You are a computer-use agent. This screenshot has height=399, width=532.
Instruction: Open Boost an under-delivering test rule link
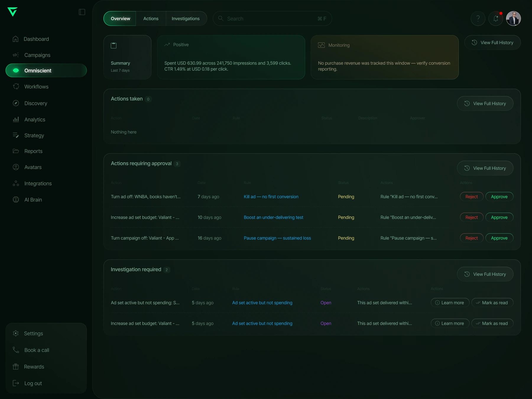pos(273,217)
